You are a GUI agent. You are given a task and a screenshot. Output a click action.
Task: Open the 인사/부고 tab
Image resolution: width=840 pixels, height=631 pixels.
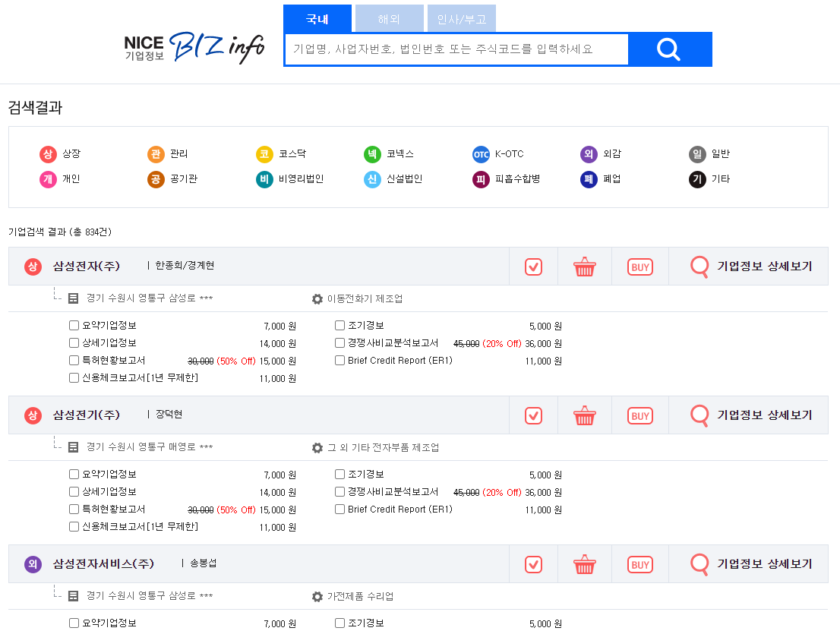pyautogui.click(x=461, y=19)
